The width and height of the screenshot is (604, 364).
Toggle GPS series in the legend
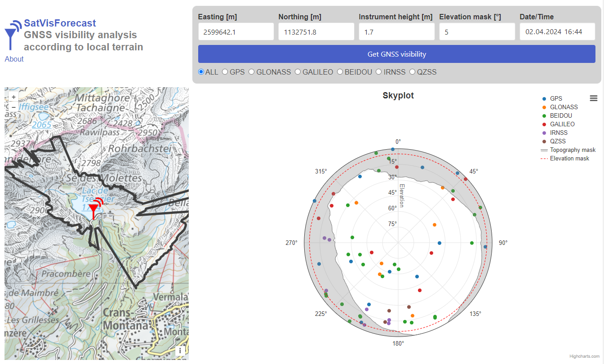click(x=552, y=98)
